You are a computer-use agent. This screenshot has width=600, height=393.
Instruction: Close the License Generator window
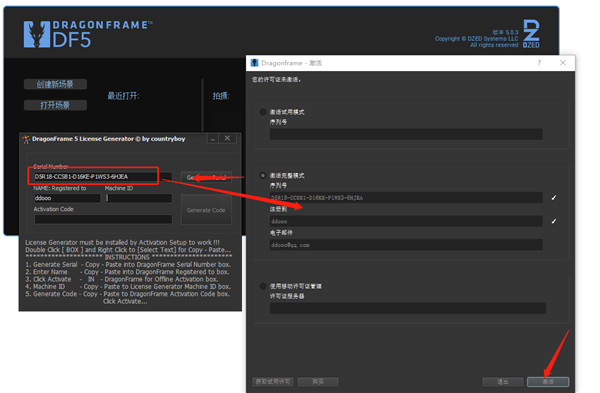pos(227,138)
